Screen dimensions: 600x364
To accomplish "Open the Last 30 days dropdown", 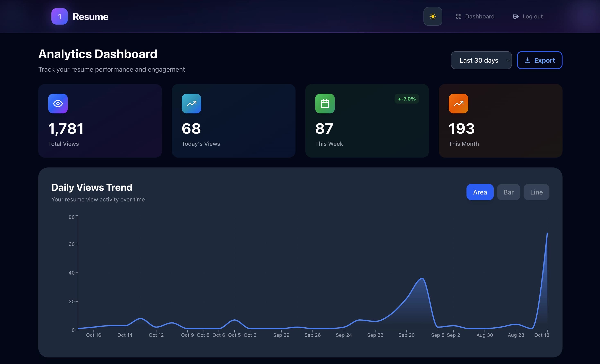I will coord(479,60).
